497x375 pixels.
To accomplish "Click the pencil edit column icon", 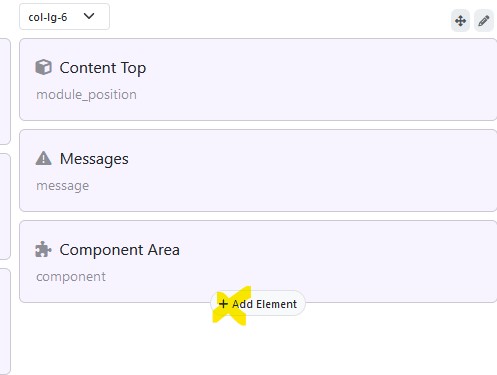I will click(x=484, y=21).
